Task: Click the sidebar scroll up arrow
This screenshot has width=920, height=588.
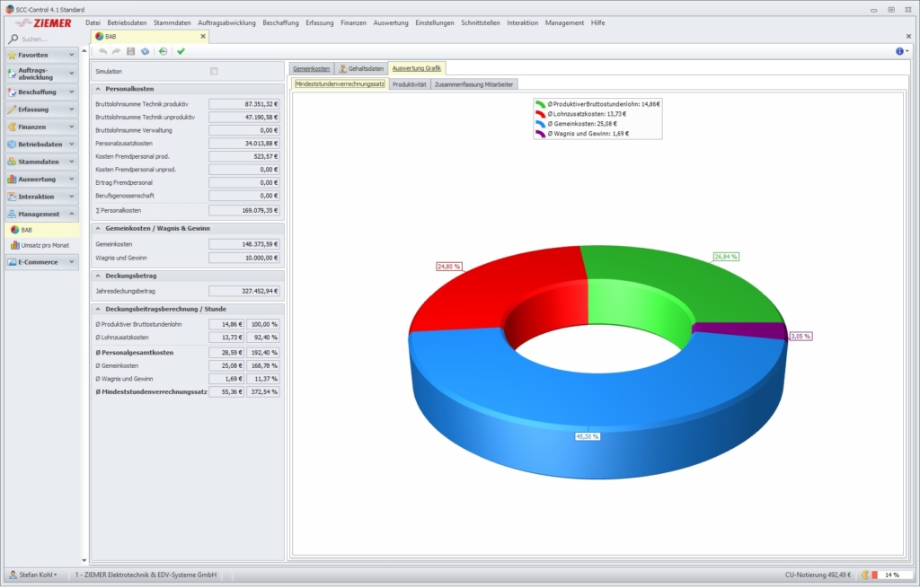Action: coord(84,51)
